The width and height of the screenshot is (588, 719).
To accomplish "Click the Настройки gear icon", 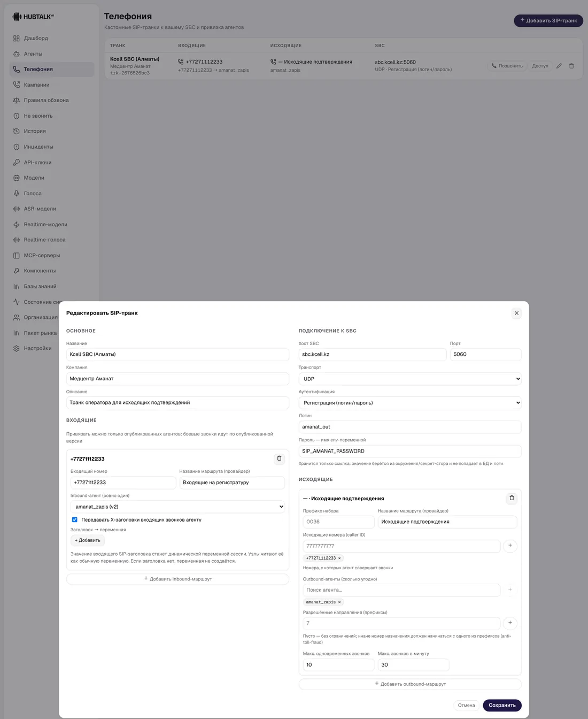I will [17, 349].
